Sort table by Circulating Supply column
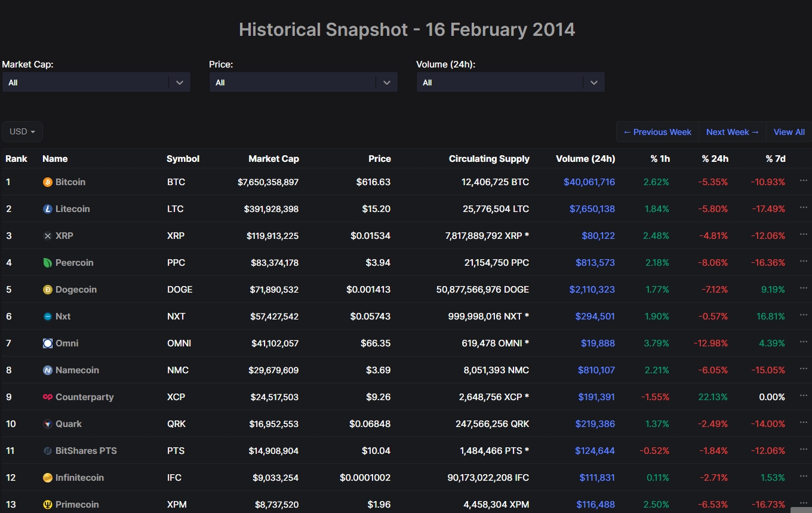Viewport: 812px width, 513px height. tap(489, 159)
